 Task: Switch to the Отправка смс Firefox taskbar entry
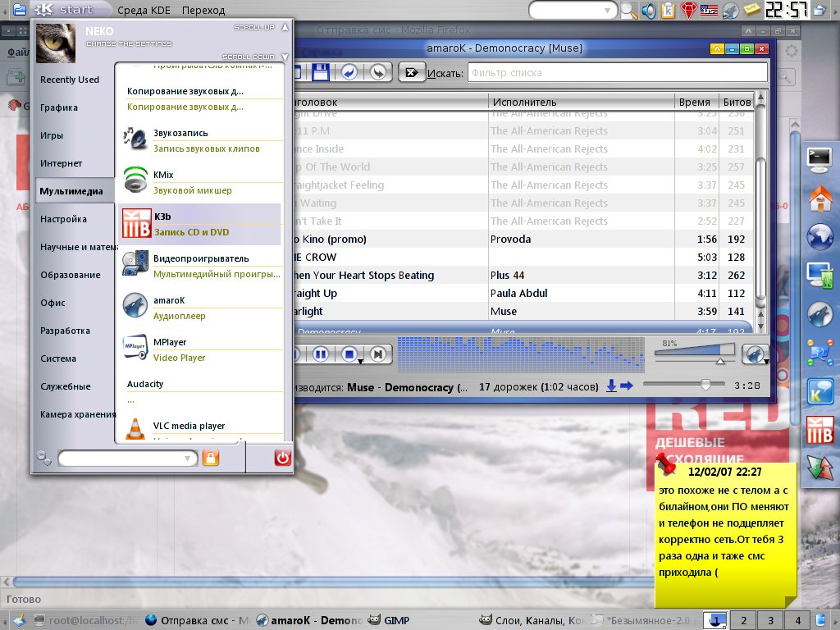point(197,620)
